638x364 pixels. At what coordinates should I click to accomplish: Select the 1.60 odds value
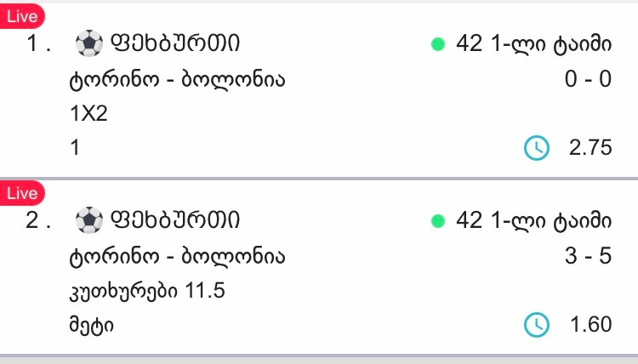click(590, 324)
